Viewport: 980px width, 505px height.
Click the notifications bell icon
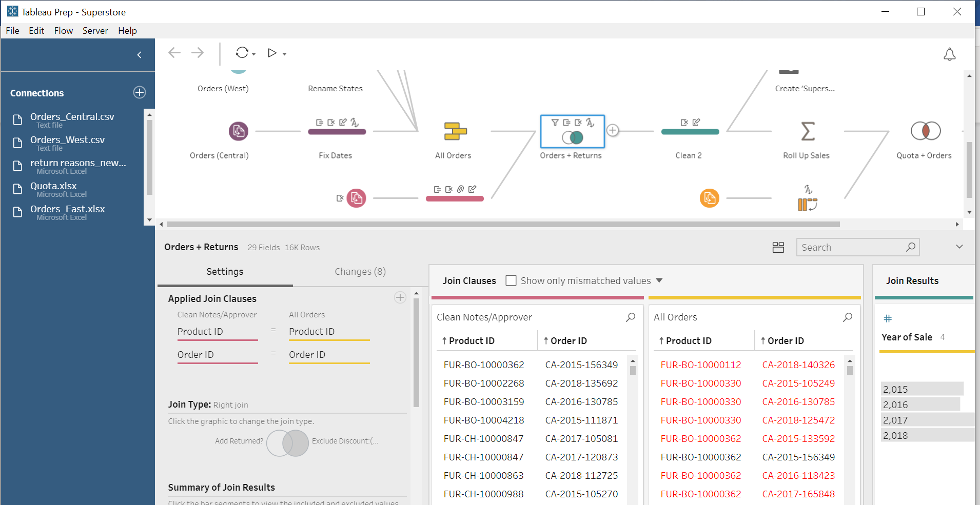click(x=949, y=54)
